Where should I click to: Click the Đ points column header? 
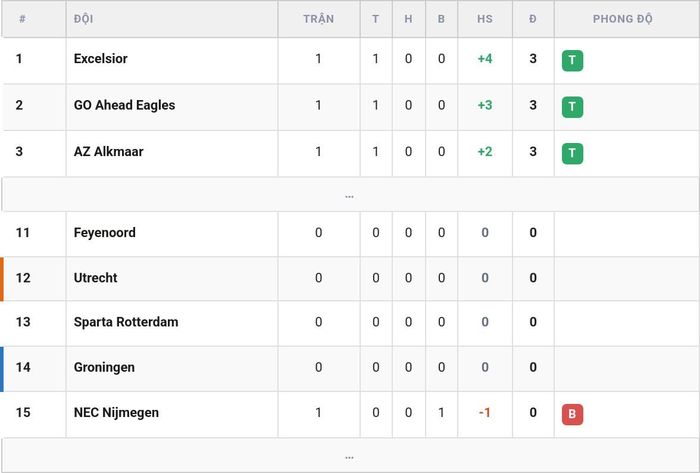tap(533, 19)
